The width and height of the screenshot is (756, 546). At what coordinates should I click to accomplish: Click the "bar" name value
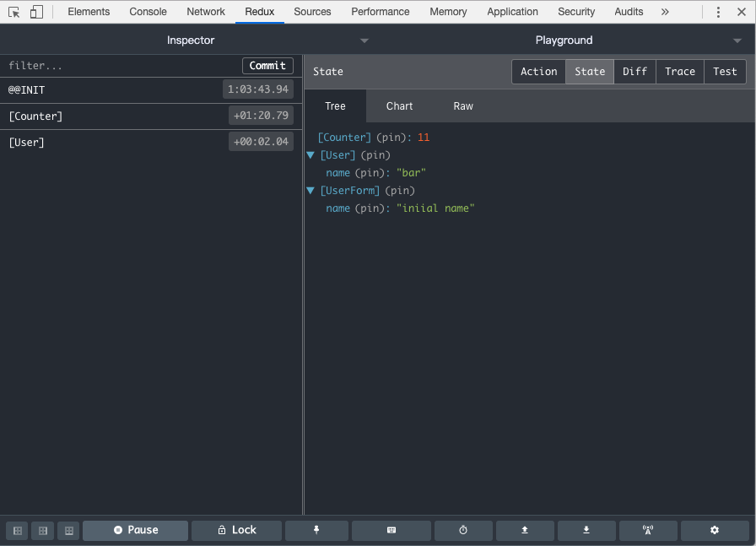(x=411, y=173)
